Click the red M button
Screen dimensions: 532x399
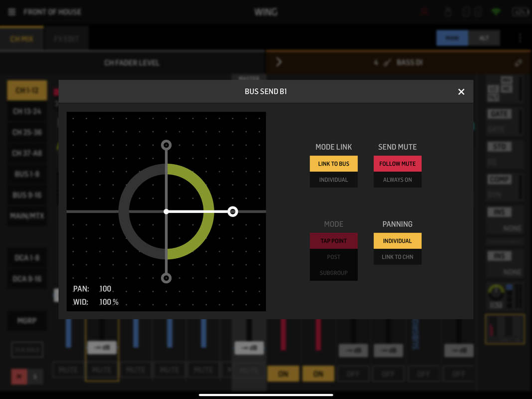click(19, 376)
